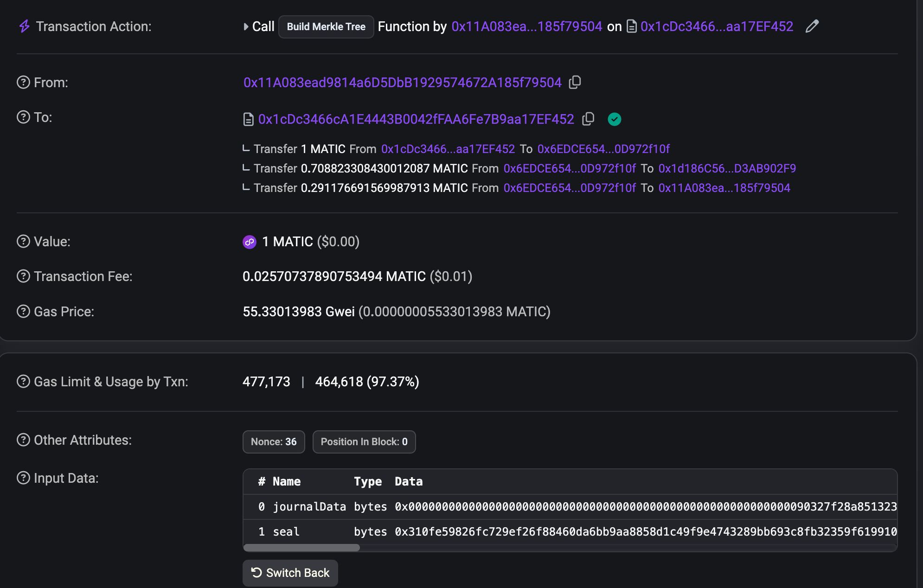This screenshot has width=923, height=588.
Task: Copy the From address
Action: click(x=575, y=82)
